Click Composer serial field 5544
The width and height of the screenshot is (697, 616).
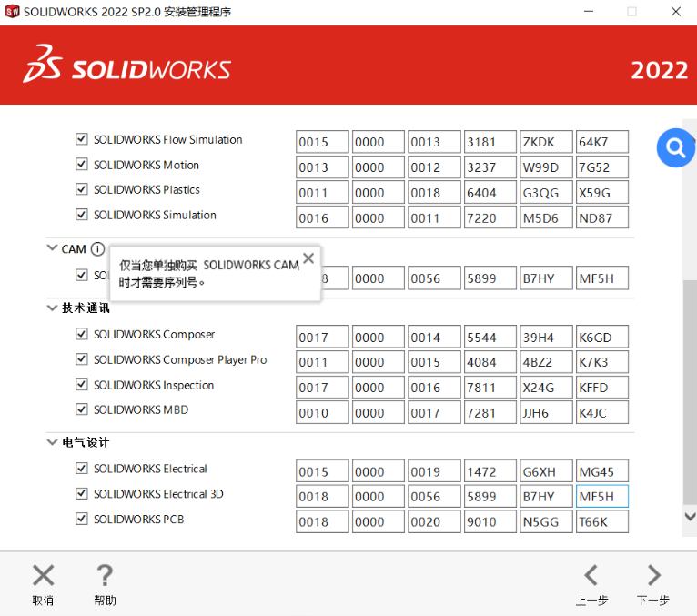pyautogui.click(x=490, y=337)
